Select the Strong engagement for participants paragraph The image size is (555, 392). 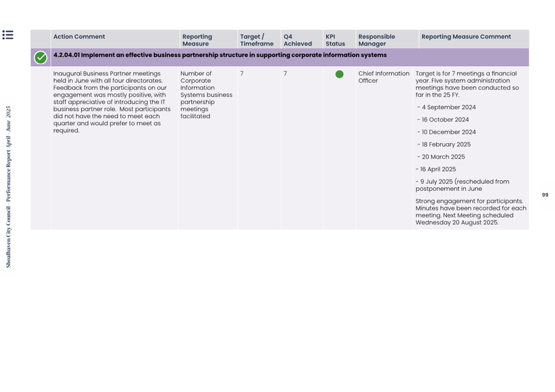[x=471, y=212]
